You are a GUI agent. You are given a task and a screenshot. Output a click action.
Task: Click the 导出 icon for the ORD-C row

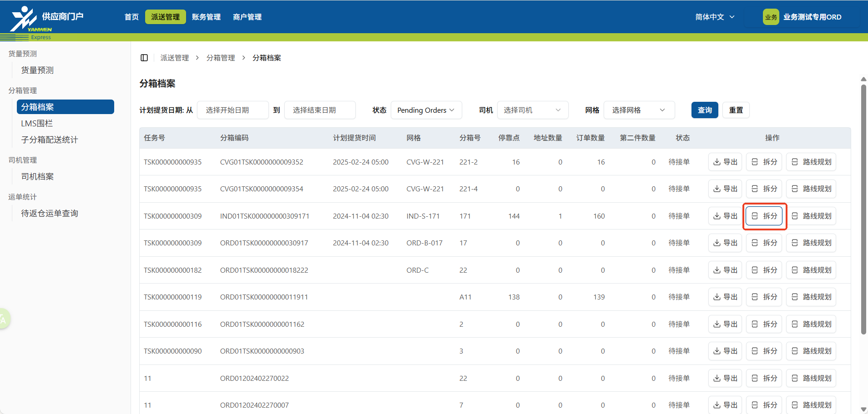725,269
